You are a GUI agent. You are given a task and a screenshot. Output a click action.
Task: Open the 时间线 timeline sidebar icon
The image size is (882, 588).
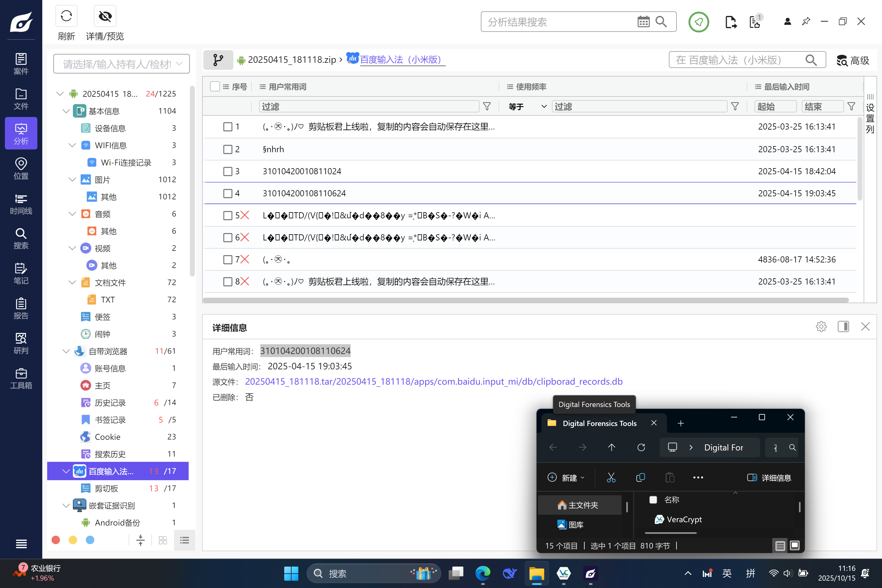[x=21, y=204]
